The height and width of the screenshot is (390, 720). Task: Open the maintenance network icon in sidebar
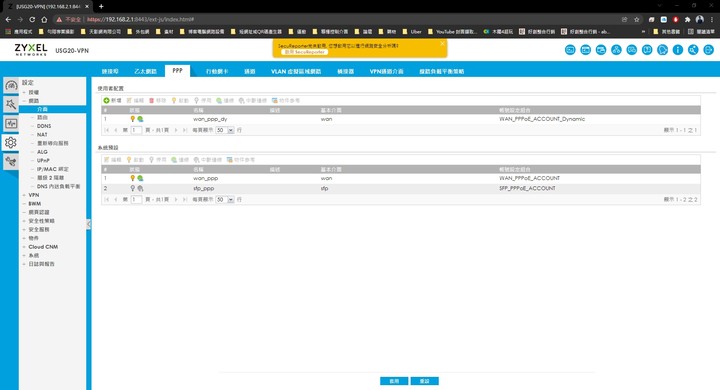click(x=11, y=161)
